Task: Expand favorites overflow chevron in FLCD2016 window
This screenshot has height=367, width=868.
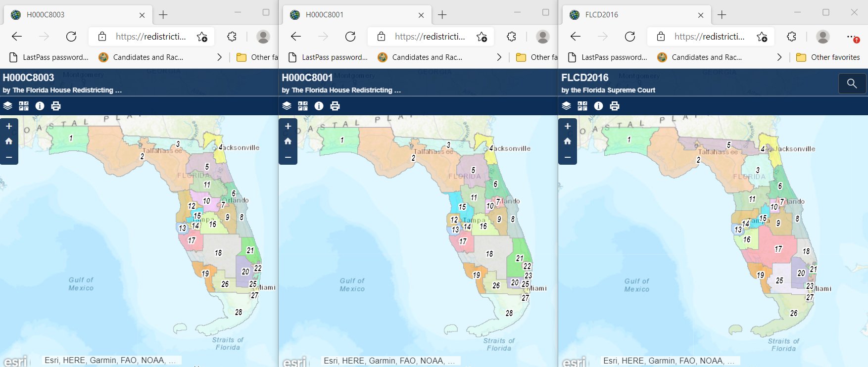Action: click(779, 57)
